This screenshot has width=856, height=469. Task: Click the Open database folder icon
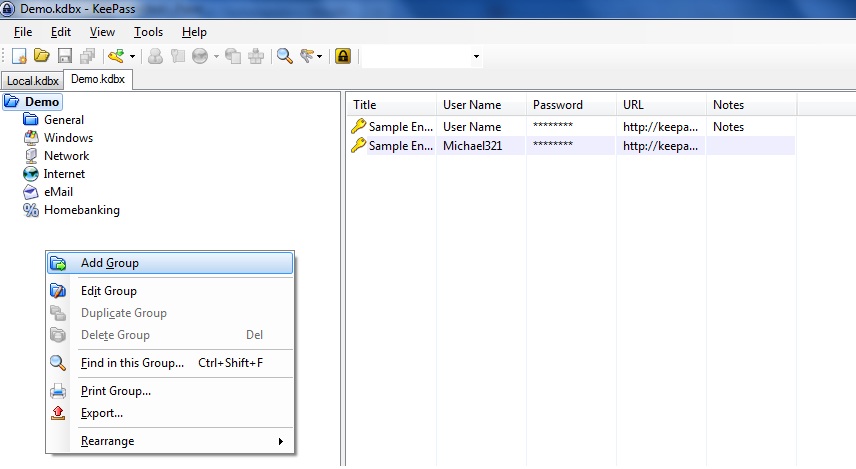pos(42,56)
